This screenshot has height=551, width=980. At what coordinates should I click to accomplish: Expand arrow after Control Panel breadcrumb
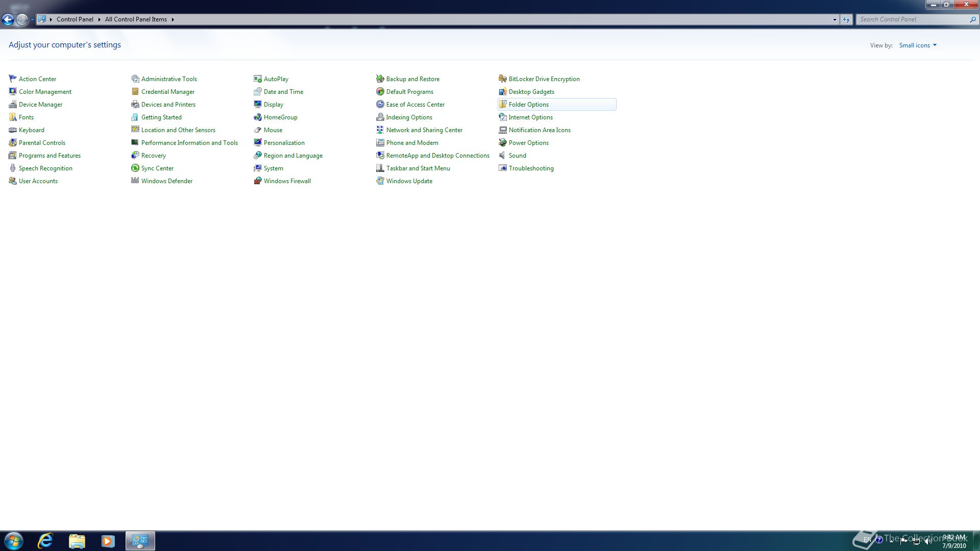click(x=99, y=19)
